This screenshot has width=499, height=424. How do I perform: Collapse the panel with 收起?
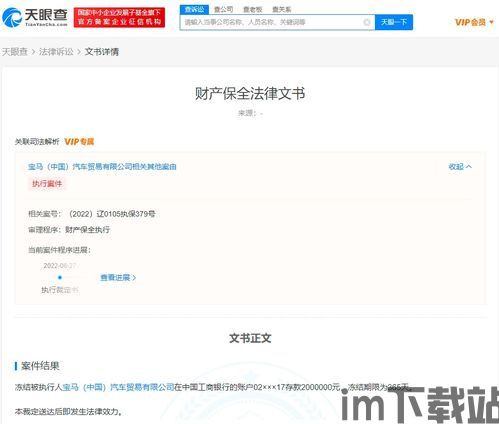tap(460, 166)
